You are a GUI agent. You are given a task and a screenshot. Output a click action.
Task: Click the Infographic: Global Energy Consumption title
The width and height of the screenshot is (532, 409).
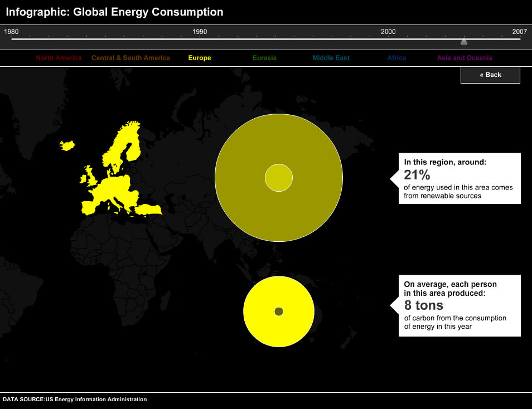115,12
